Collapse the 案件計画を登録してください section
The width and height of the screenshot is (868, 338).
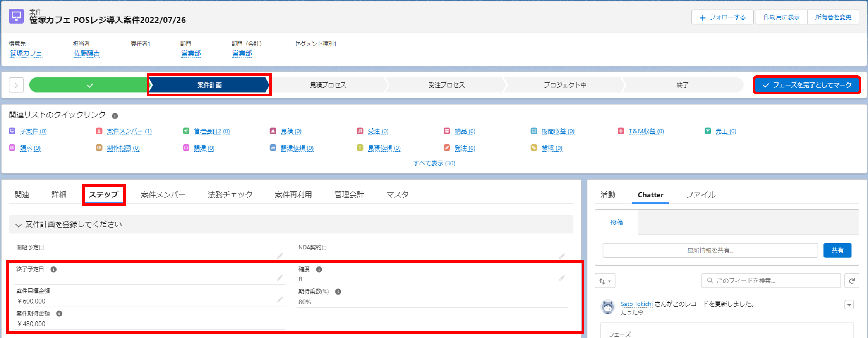[x=18, y=225]
